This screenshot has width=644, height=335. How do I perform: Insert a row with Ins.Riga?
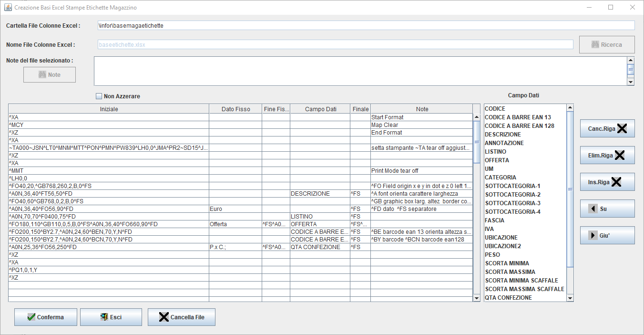[607, 182]
